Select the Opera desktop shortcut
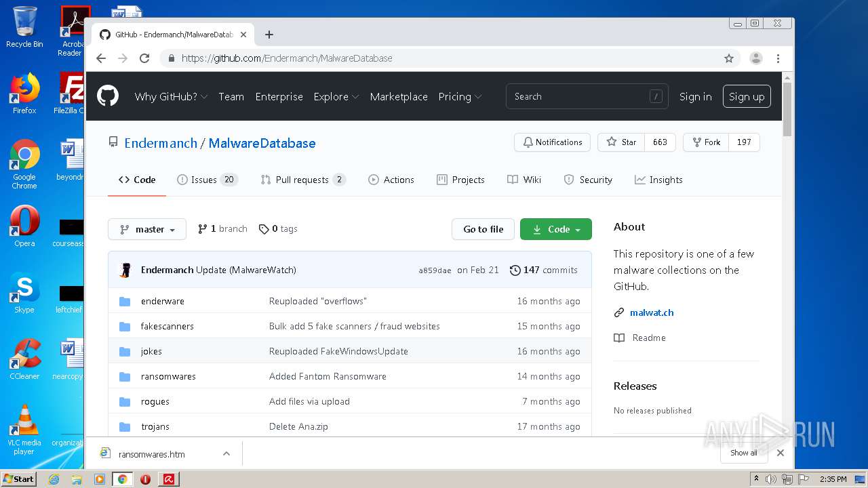Screen dimensions: 868x488 click(x=24, y=226)
